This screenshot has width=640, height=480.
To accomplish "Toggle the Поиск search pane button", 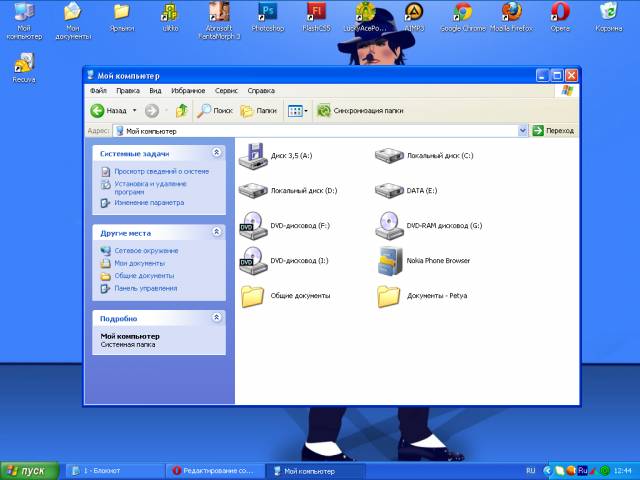I will tap(215, 111).
